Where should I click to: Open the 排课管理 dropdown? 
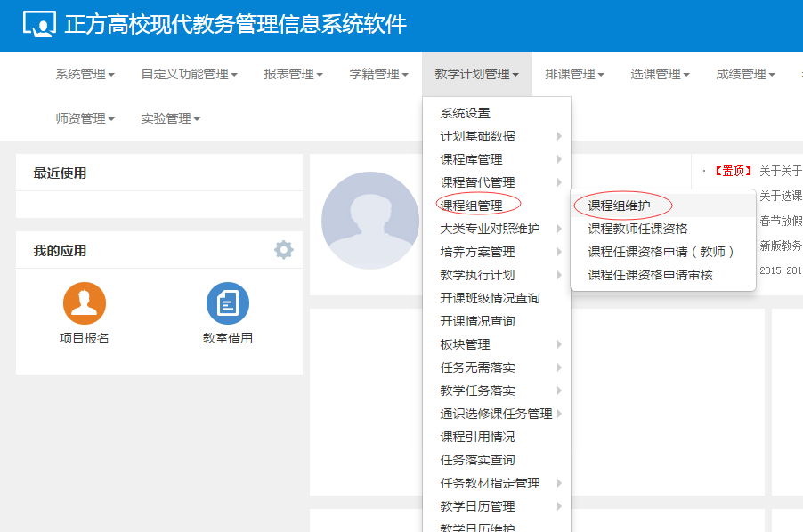point(574,75)
